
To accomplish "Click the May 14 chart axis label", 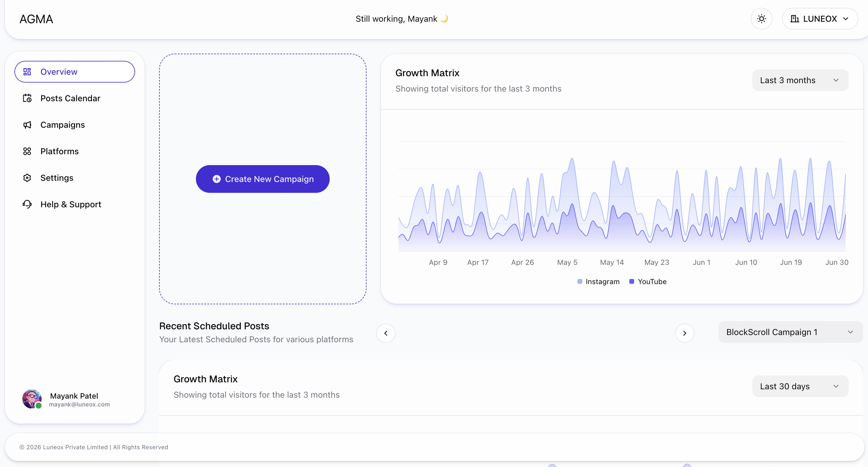I will click(612, 262).
